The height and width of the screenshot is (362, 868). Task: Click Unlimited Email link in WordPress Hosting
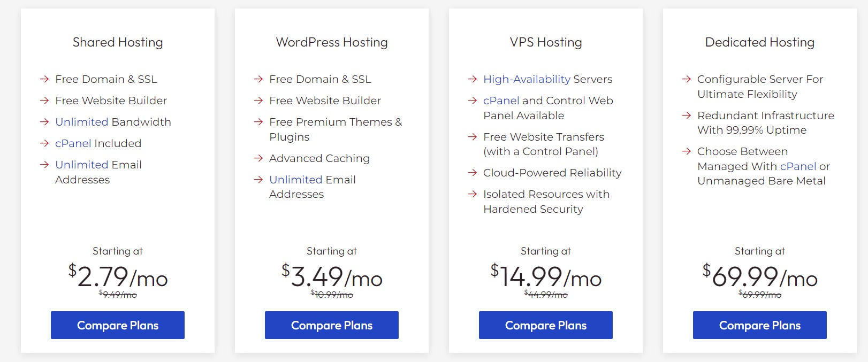(296, 180)
